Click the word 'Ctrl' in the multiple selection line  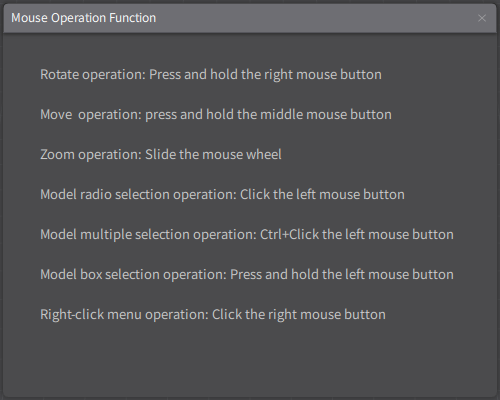point(271,235)
